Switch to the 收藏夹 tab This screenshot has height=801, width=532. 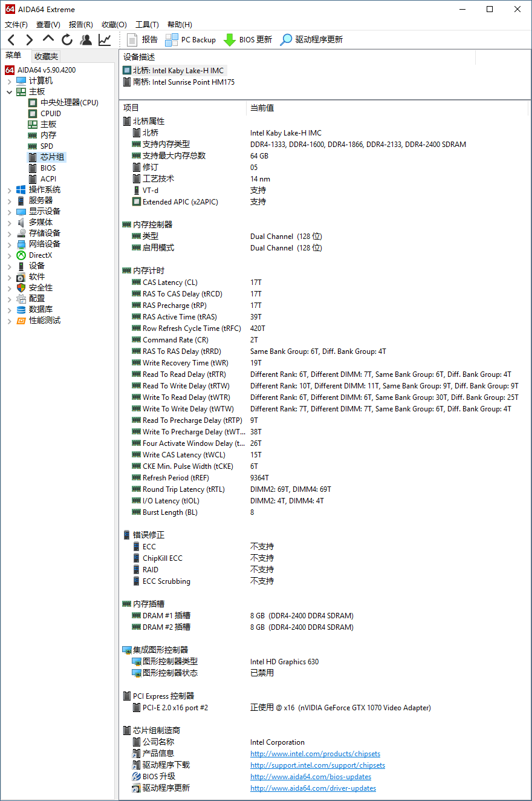point(45,56)
